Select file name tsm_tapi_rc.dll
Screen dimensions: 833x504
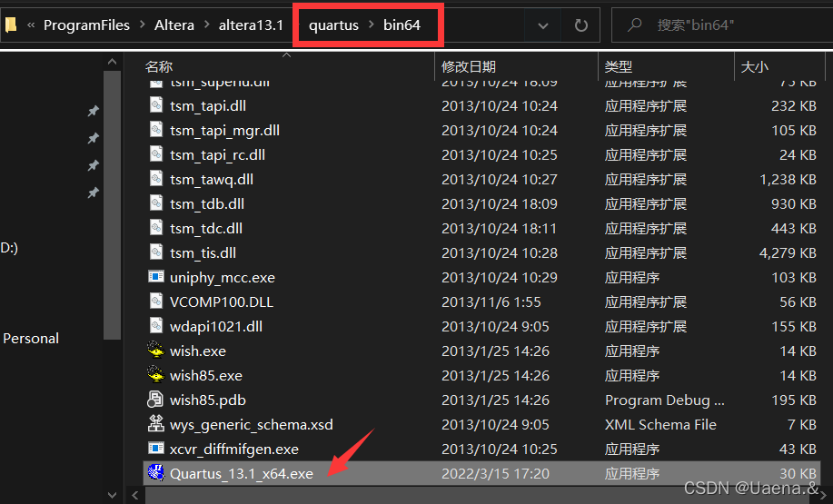click(217, 154)
